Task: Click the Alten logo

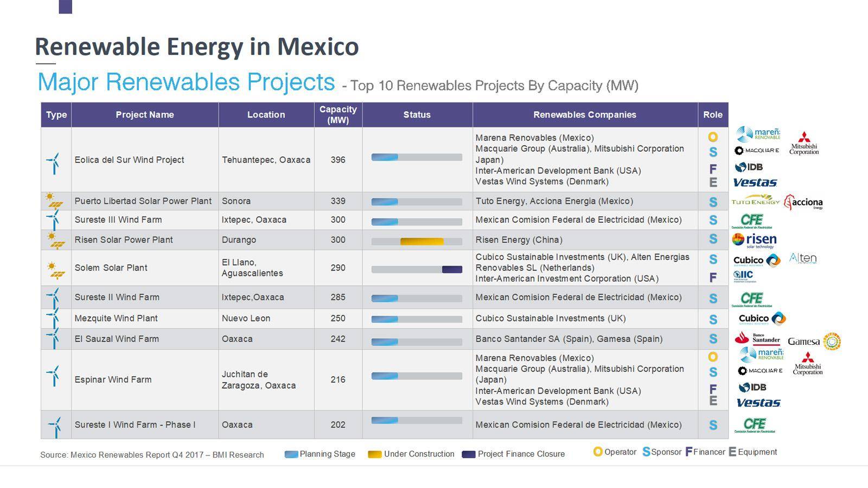Action: click(x=802, y=258)
